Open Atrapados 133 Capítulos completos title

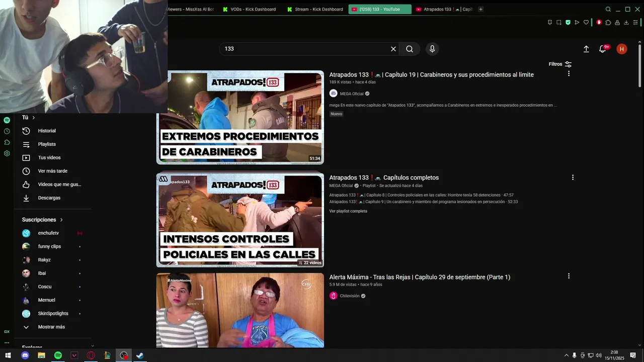pos(384,177)
